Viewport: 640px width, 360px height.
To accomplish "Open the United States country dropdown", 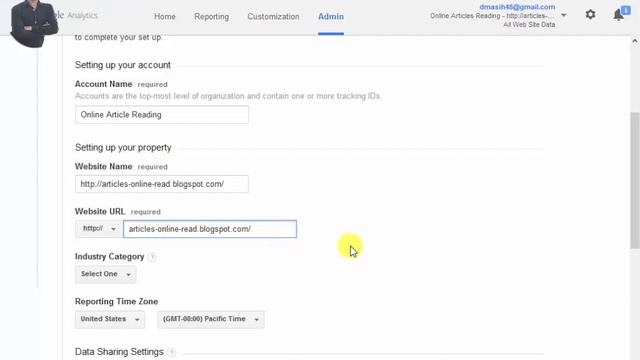I will (110, 319).
